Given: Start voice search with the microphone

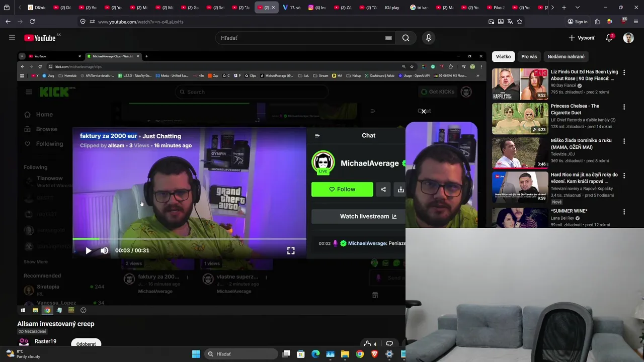Looking at the screenshot, I should coord(429,38).
